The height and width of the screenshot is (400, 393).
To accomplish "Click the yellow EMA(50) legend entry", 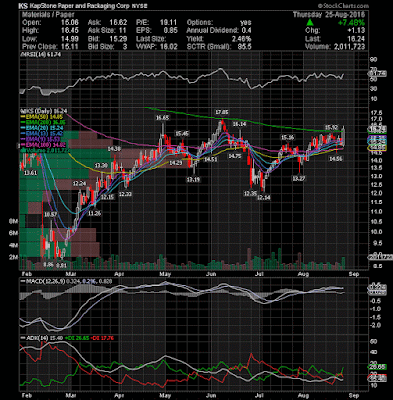I will pyautogui.click(x=42, y=117).
